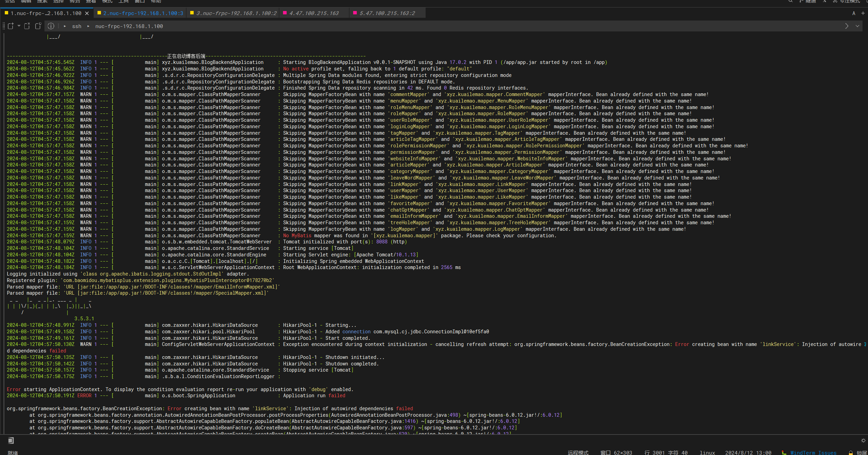Open the terminal settings gear icon at bottom right
Image resolution: width=868 pixels, height=455 pixels.
tap(863, 441)
